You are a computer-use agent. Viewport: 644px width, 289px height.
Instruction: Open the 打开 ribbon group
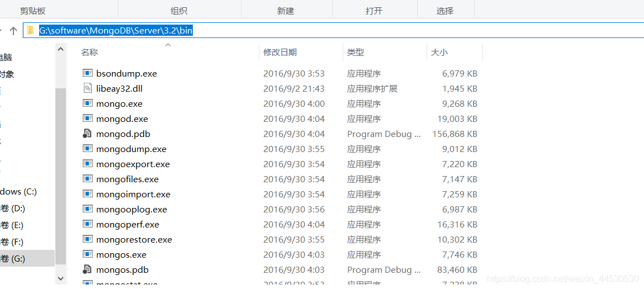pyautogui.click(x=374, y=11)
